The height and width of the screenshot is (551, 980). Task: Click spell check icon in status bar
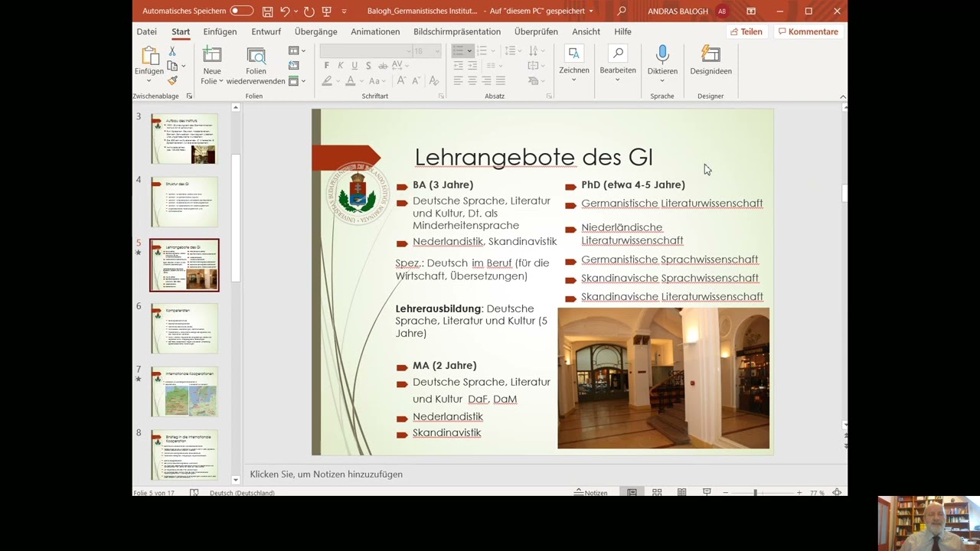(x=194, y=493)
